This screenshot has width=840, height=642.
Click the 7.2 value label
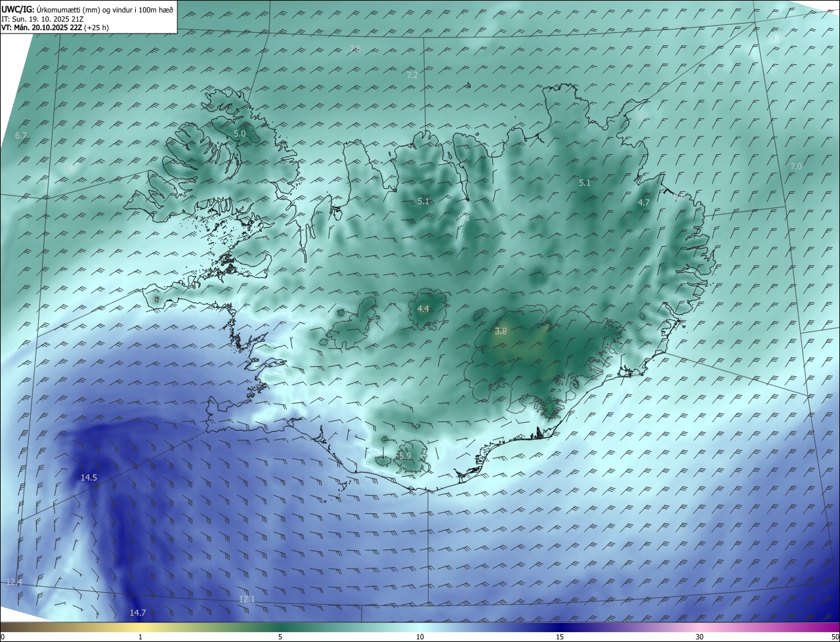coord(412,75)
